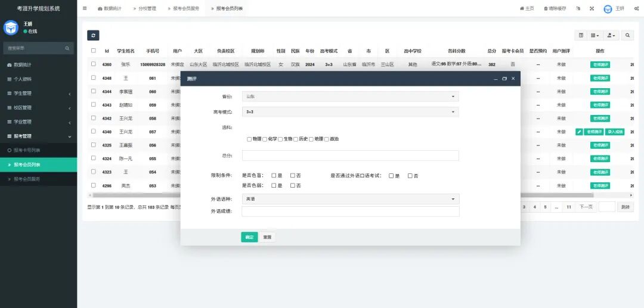
Task: Open sidebar item 报考会员服务
Action: pyautogui.click(x=39, y=179)
